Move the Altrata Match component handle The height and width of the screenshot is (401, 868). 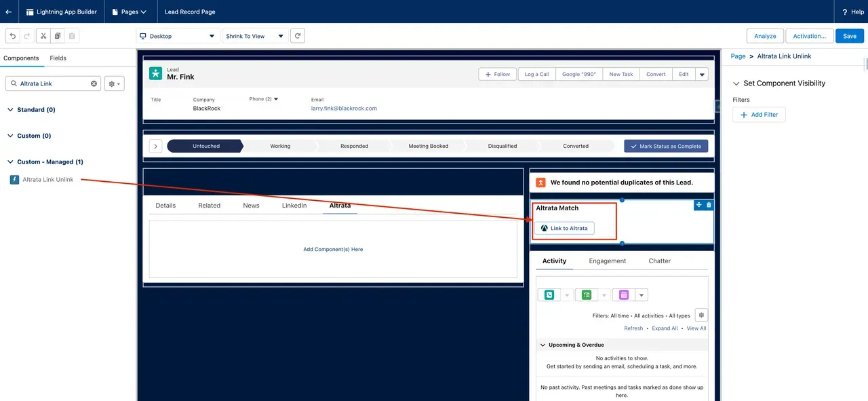coord(699,205)
